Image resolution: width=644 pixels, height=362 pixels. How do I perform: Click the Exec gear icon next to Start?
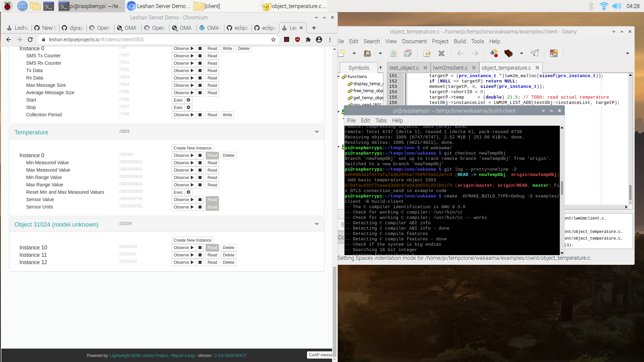coord(188,100)
